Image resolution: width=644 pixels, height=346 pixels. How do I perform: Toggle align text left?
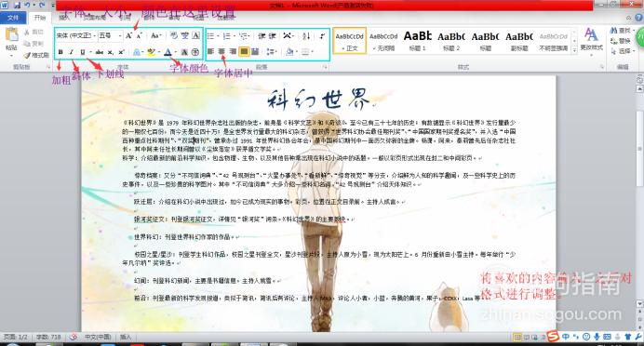[x=210, y=51]
